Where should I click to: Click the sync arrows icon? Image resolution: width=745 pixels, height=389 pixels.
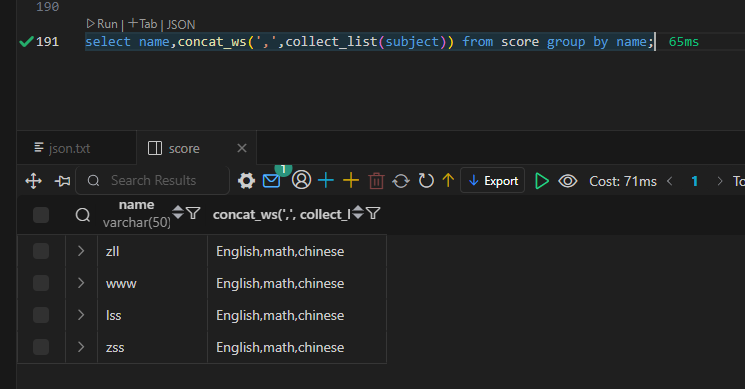coord(401,181)
